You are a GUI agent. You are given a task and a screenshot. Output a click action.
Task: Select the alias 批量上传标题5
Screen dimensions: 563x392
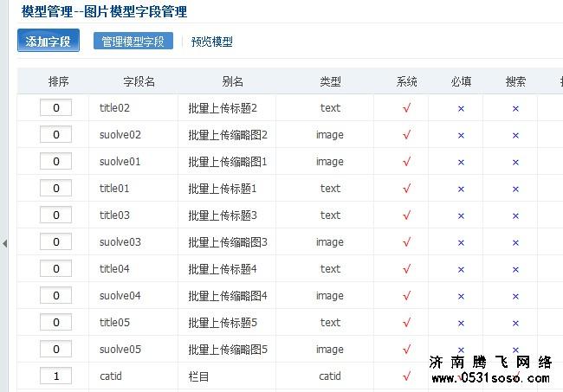223,323
